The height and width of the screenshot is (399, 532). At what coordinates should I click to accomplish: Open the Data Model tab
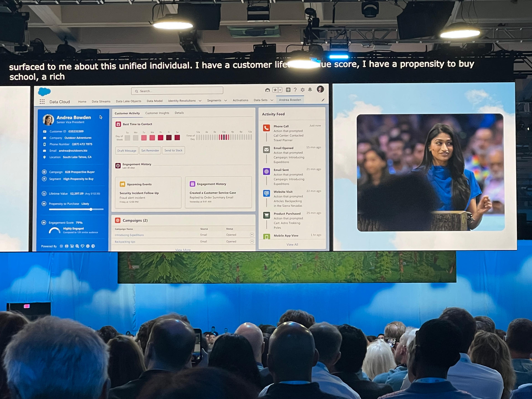155,101
